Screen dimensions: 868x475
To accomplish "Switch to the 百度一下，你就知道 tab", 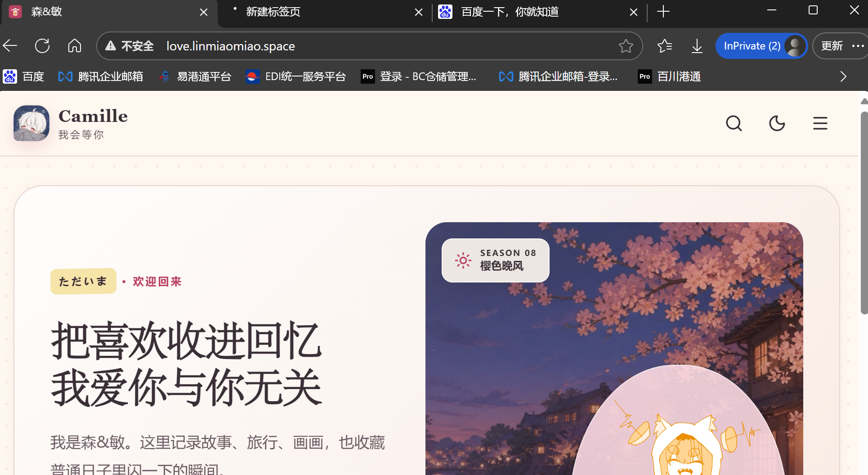I will (540, 12).
